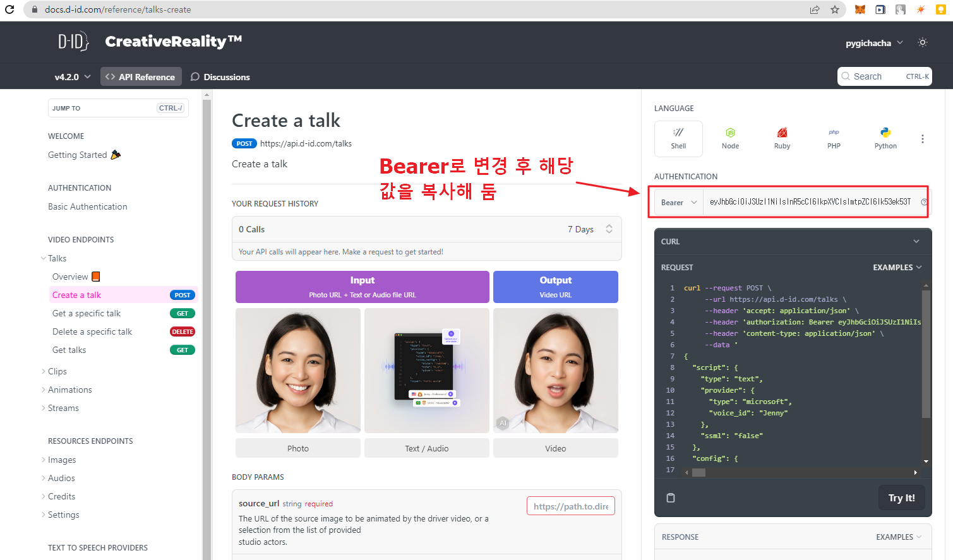This screenshot has height=560, width=953.
Task: Open the pygichacha account menu
Action: coord(874,43)
